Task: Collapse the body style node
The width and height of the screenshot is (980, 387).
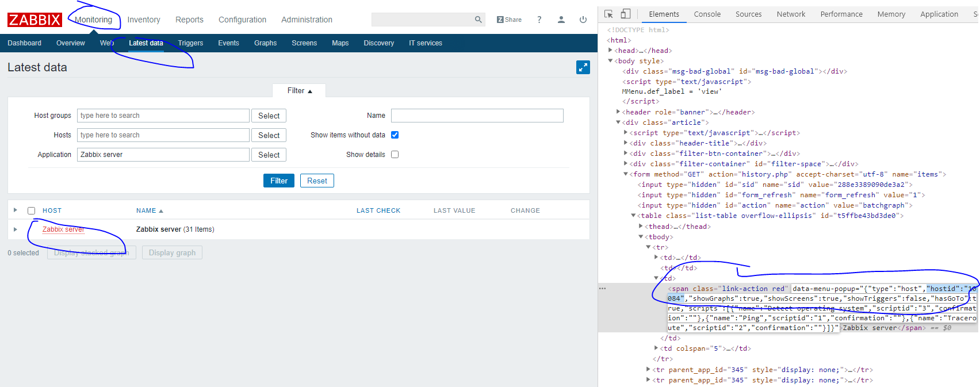Action: [611, 61]
